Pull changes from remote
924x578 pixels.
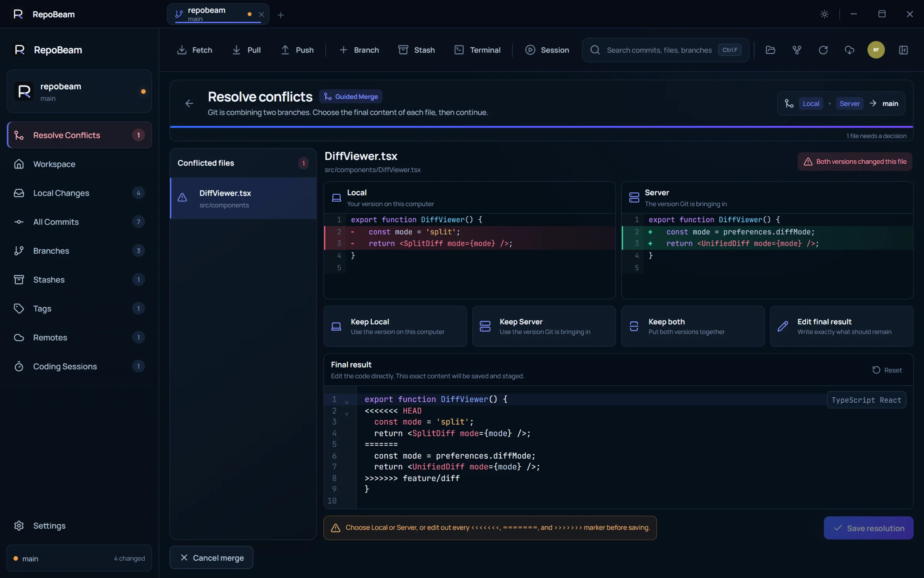(246, 50)
